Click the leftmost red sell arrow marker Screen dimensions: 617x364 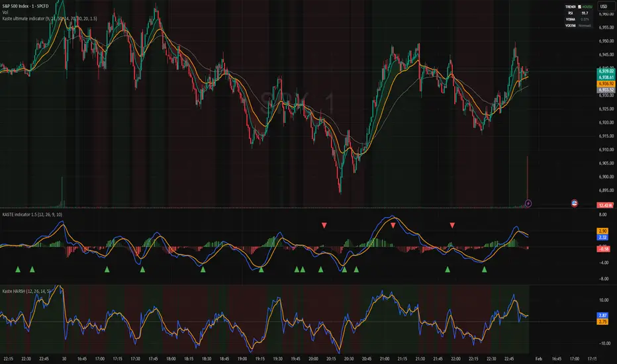click(324, 226)
